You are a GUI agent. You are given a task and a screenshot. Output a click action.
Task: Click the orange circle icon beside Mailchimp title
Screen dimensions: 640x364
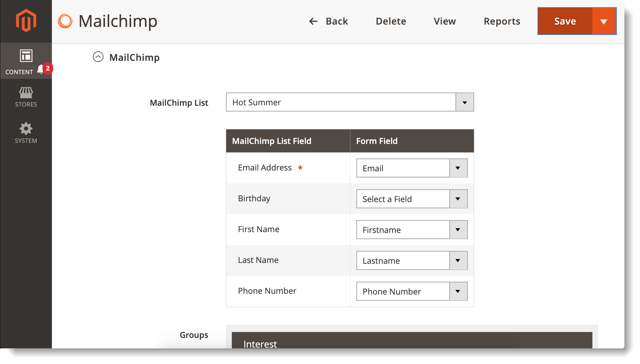pyautogui.click(x=65, y=21)
